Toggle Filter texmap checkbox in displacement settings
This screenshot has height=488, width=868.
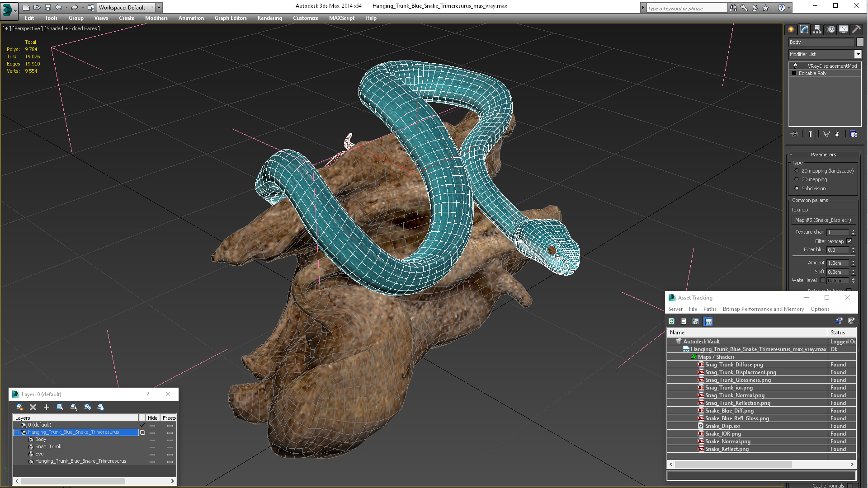tap(851, 241)
